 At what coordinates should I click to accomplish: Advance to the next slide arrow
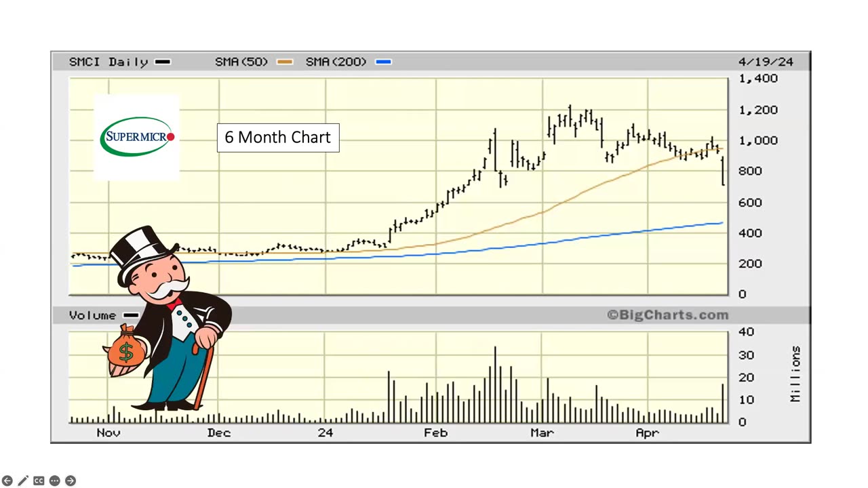point(70,481)
